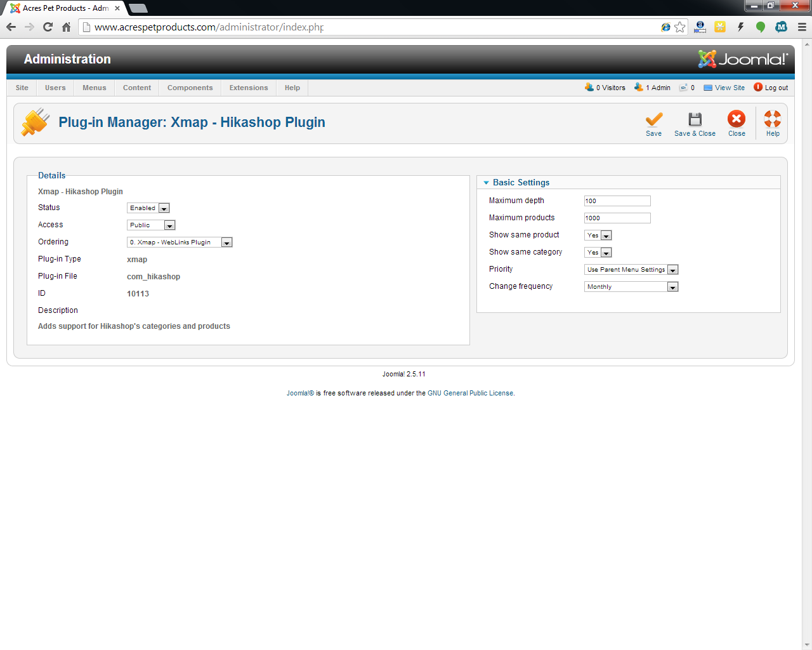The width and height of the screenshot is (812, 650).
Task: Click the 'Joomla! 2.5.11' version text
Action: tap(404, 375)
